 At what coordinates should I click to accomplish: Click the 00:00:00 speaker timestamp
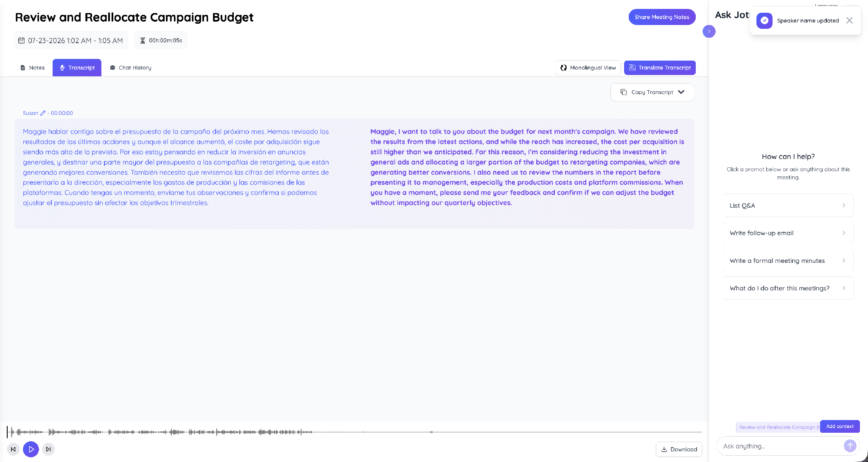click(x=62, y=113)
